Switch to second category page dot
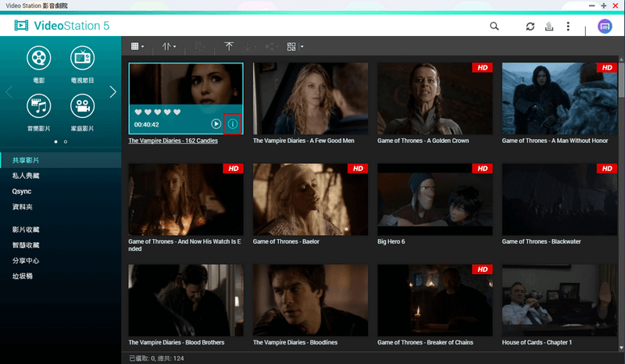Screen dimensions: 625x364 tap(66, 142)
